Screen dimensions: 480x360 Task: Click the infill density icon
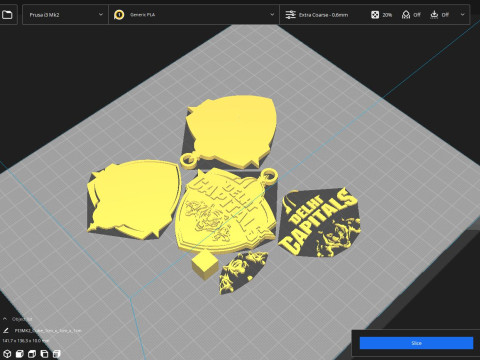pos(375,15)
